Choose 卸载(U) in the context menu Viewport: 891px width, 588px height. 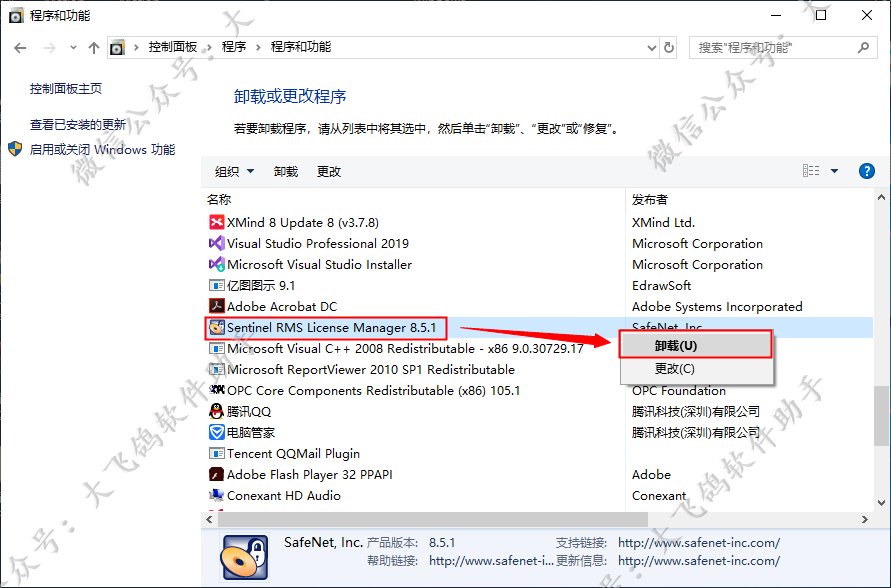coord(676,345)
